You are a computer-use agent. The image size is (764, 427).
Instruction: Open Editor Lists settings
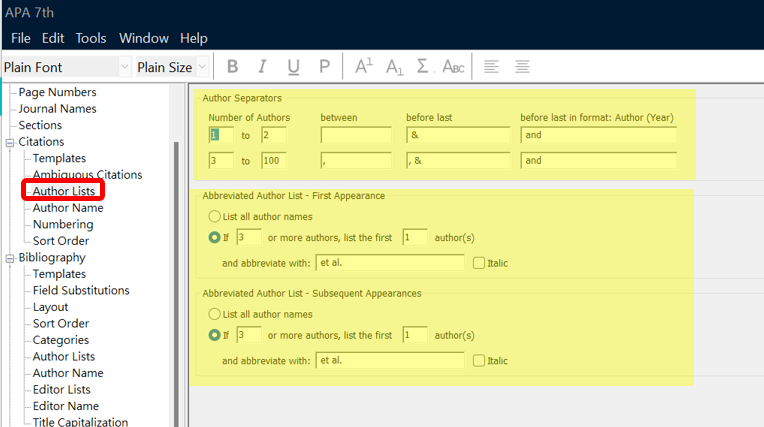pos(61,390)
